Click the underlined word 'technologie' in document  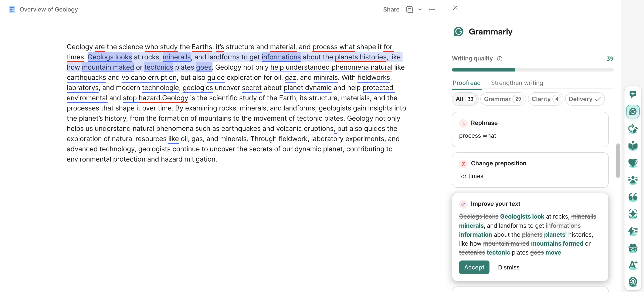click(160, 88)
